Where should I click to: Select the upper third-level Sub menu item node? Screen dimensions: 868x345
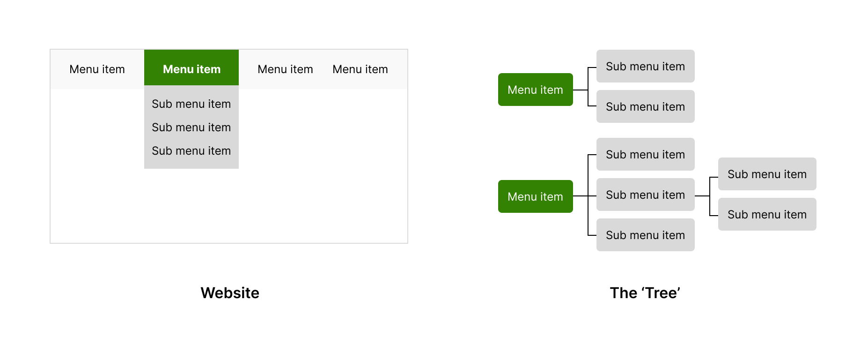coord(767,174)
